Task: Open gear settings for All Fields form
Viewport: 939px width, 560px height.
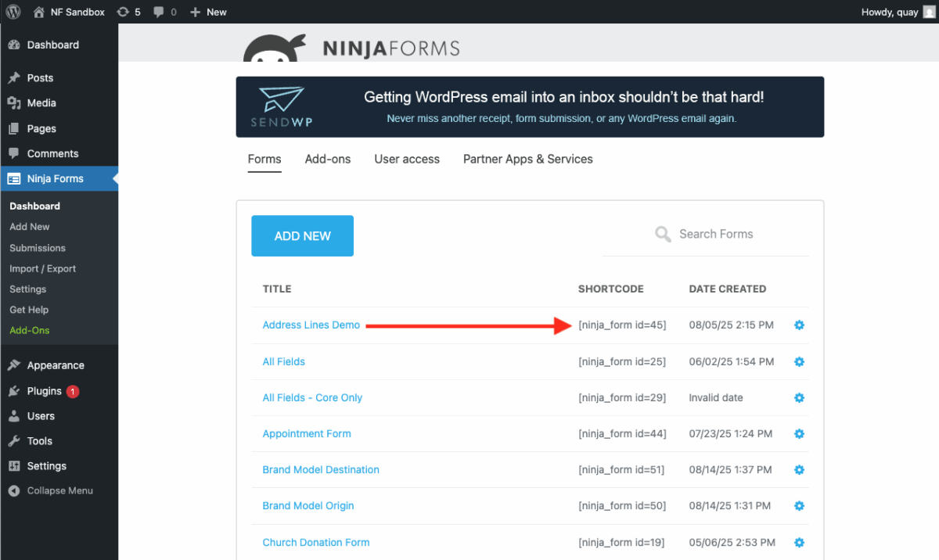Action: tap(799, 361)
